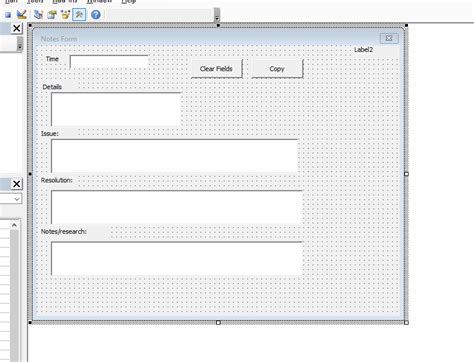Click the Properties list scroll-up arrow
474x362 pixels.
14,225
